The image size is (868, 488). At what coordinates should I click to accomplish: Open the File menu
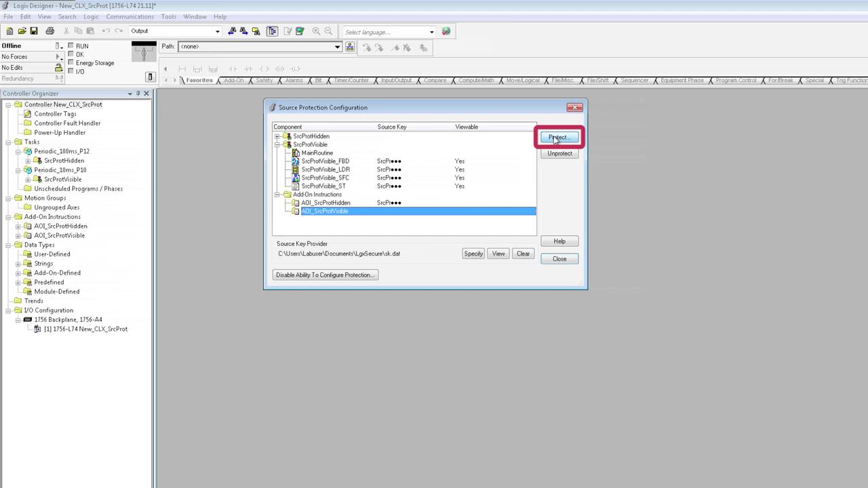(9, 16)
